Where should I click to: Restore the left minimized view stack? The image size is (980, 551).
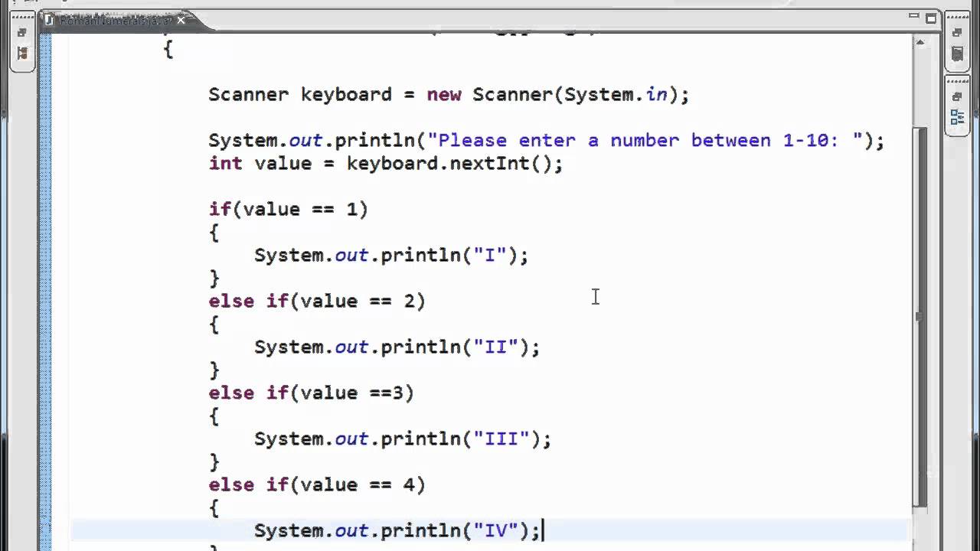click(21, 33)
